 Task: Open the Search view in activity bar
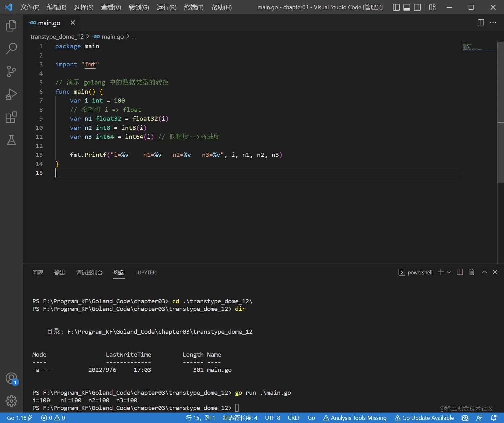pos(11,48)
